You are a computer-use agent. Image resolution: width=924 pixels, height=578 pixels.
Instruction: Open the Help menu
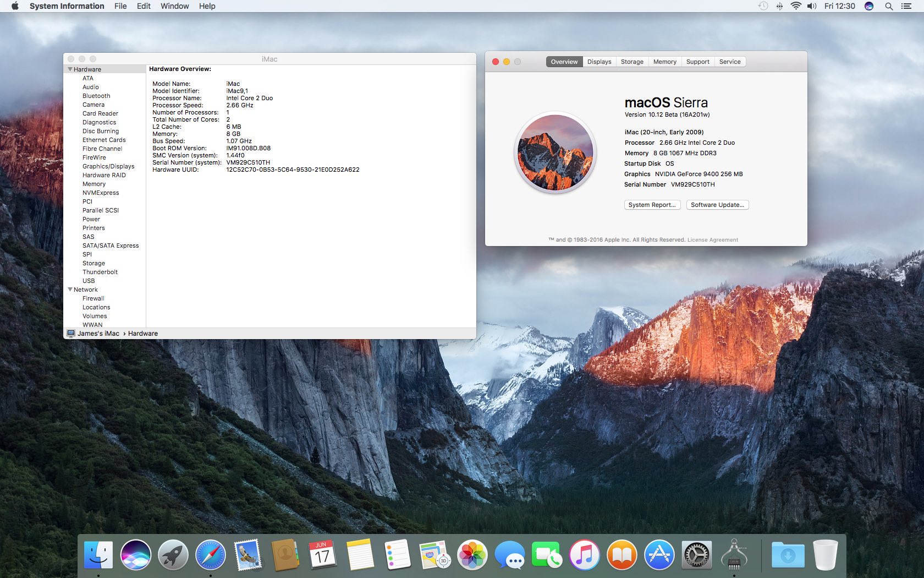[207, 6]
